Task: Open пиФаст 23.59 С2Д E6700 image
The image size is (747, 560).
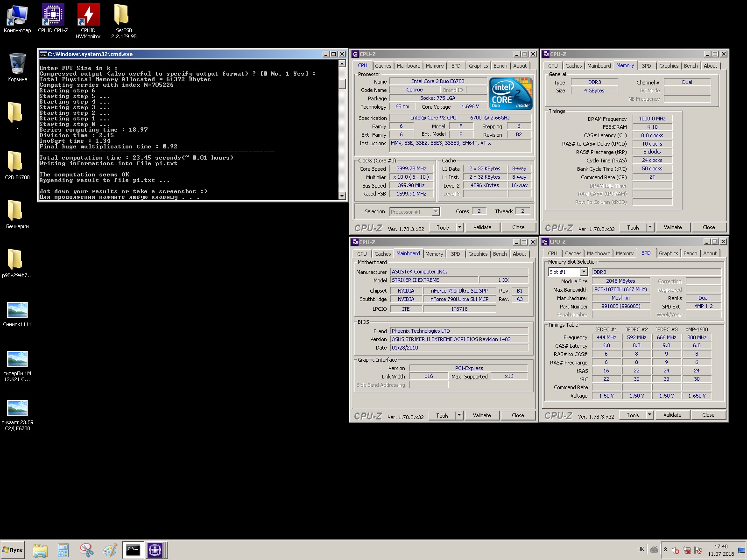Action: click(x=17, y=415)
